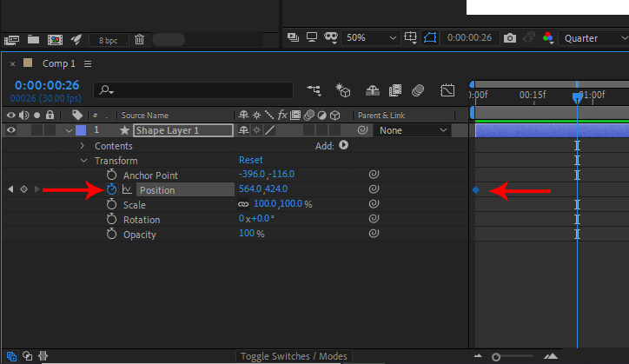Toggle Shy switch on Shape Layer 1

click(243, 130)
